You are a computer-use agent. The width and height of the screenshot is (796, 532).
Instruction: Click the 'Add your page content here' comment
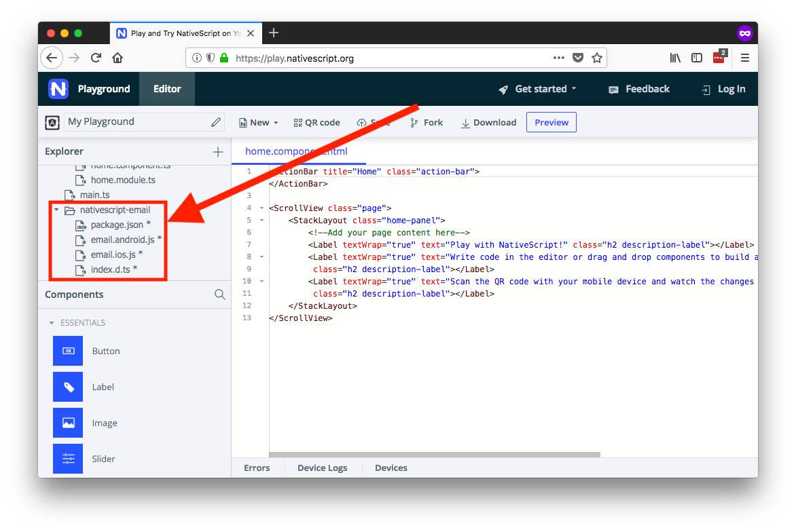(x=389, y=232)
